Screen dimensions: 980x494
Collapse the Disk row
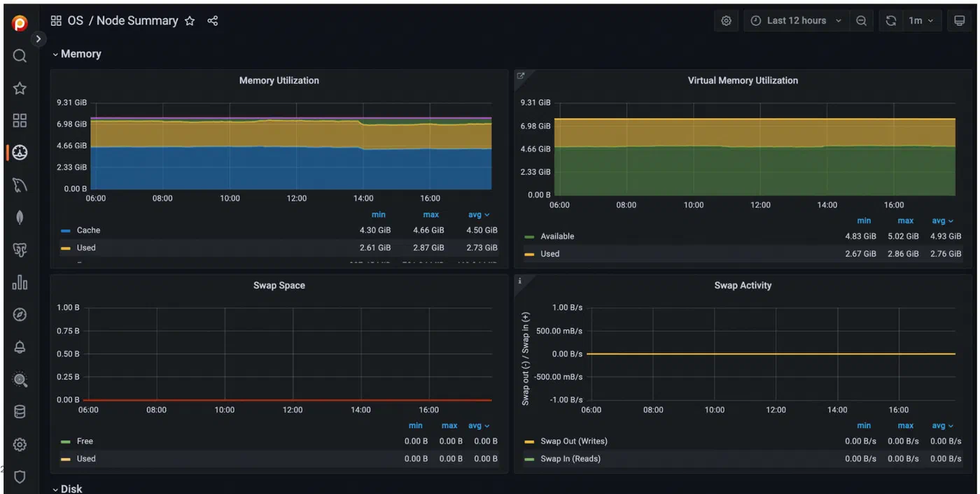pyautogui.click(x=67, y=488)
